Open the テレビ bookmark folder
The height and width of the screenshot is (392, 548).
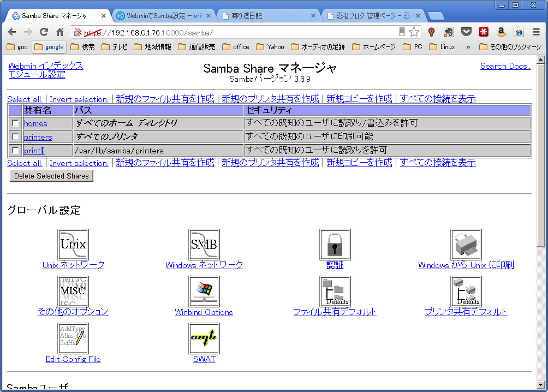coord(115,47)
